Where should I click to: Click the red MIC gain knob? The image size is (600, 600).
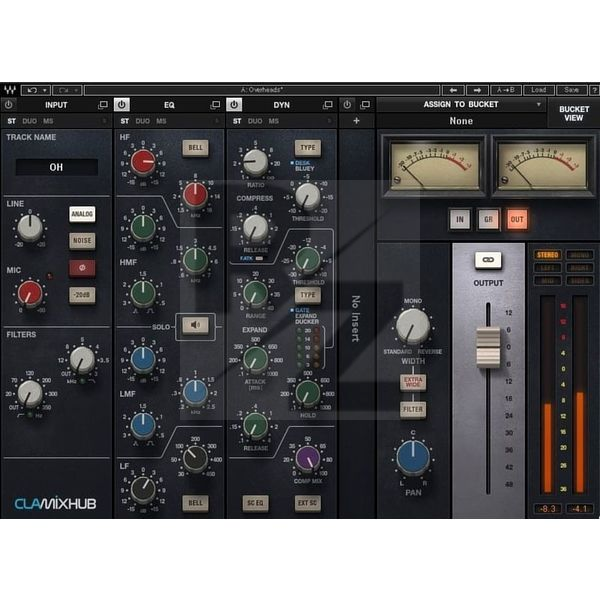[30, 294]
